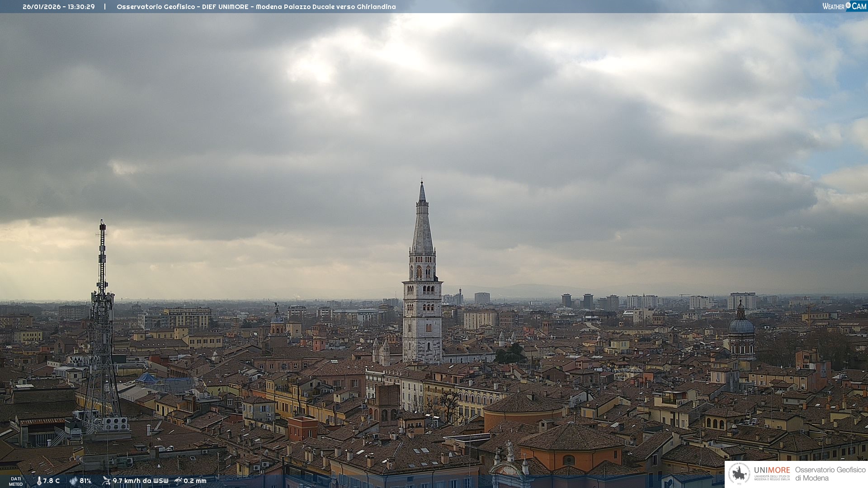Image resolution: width=868 pixels, height=488 pixels.
Task: Click the humidity water drops icon
Action: 73,481
